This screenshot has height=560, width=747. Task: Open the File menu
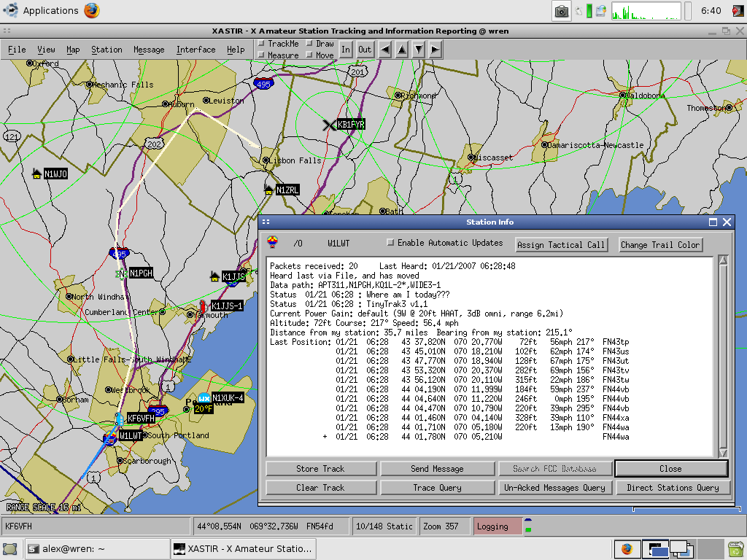(x=18, y=50)
